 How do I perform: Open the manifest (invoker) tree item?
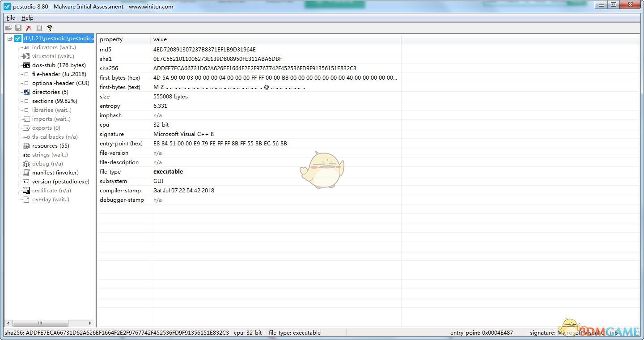tap(55, 173)
